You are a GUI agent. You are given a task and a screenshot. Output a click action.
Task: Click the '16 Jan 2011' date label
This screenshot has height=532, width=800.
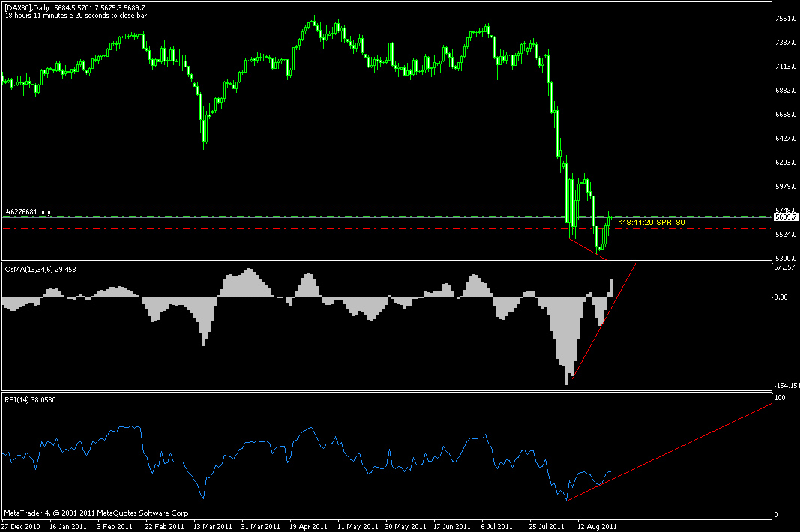click(x=68, y=527)
